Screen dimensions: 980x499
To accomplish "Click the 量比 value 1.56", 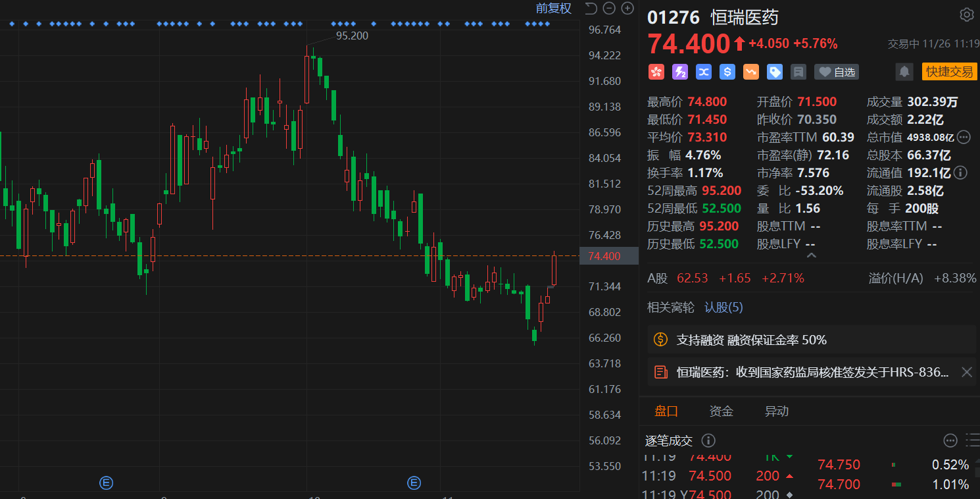I will [x=808, y=209].
